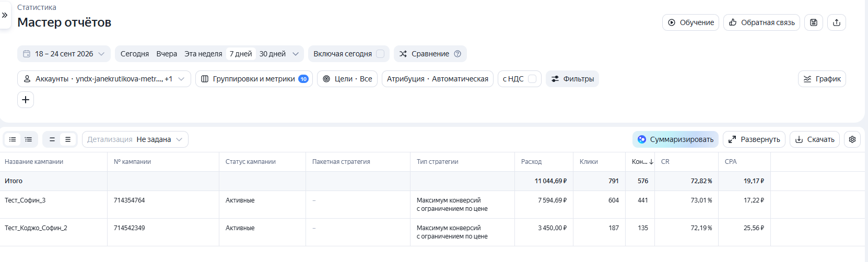The image size is (868, 262).
Task: Click the Мастер отчётов page title
Action: [x=64, y=22]
